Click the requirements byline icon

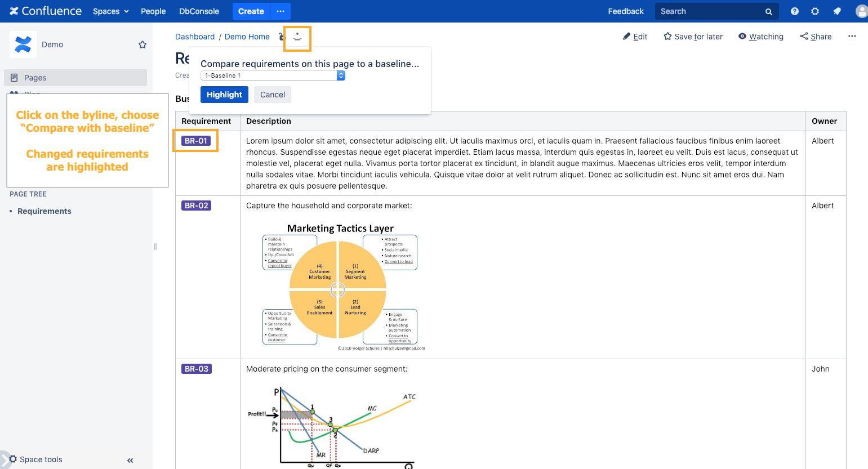point(297,38)
